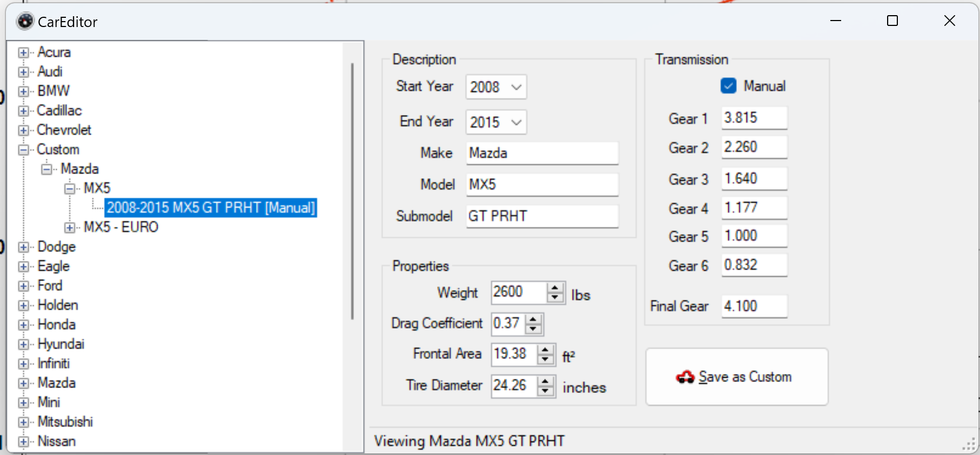Select the Hyundai tree label
The image size is (980, 455).
(61, 344)
